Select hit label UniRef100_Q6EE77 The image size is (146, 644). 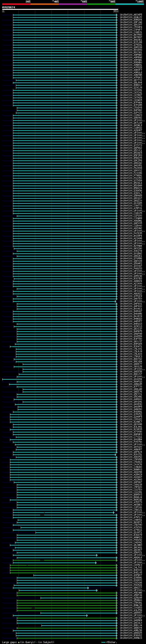pyautogui.click(x=131, y=364)
